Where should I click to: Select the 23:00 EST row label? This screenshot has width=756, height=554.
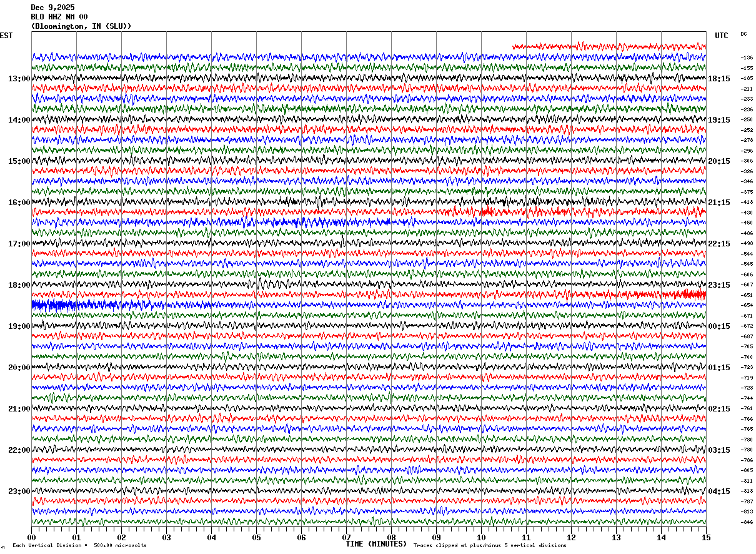[x=19, y=491]
